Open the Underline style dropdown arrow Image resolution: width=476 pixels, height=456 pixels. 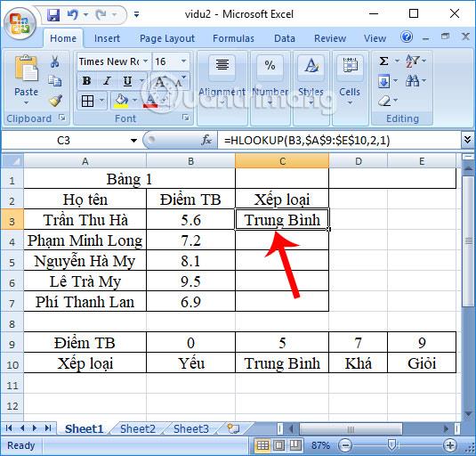click(x=141, y=81)
